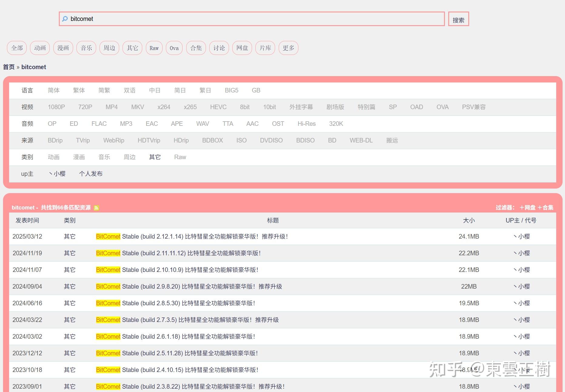Filter video by 1080P
The image size is (565, 392).
56,107
